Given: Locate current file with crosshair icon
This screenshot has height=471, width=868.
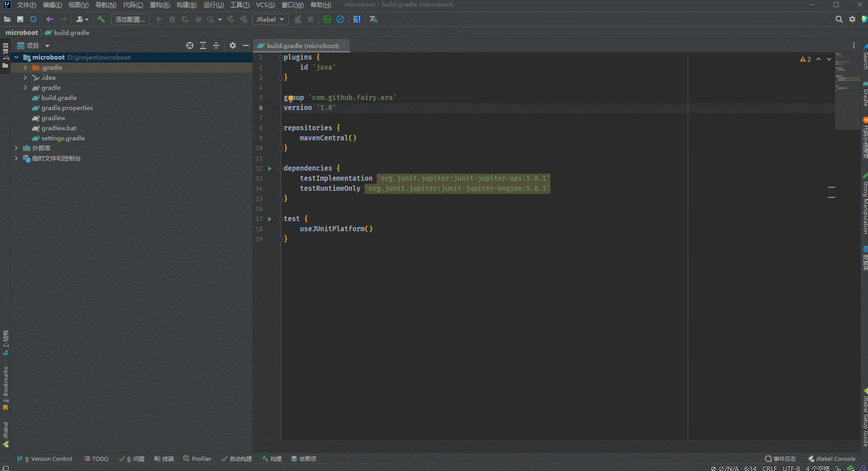Looking at the screenshot, I should point(190,45).
